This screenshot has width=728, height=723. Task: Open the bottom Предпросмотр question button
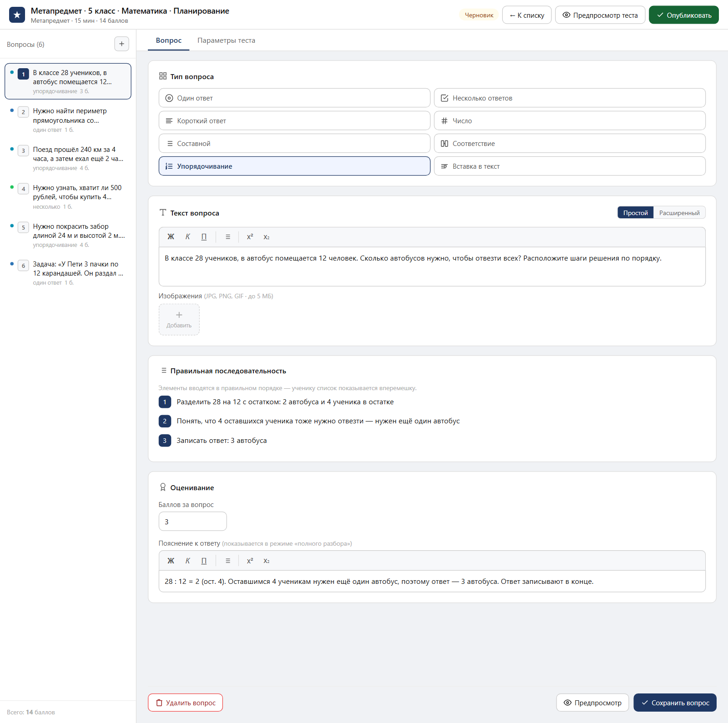592,703
